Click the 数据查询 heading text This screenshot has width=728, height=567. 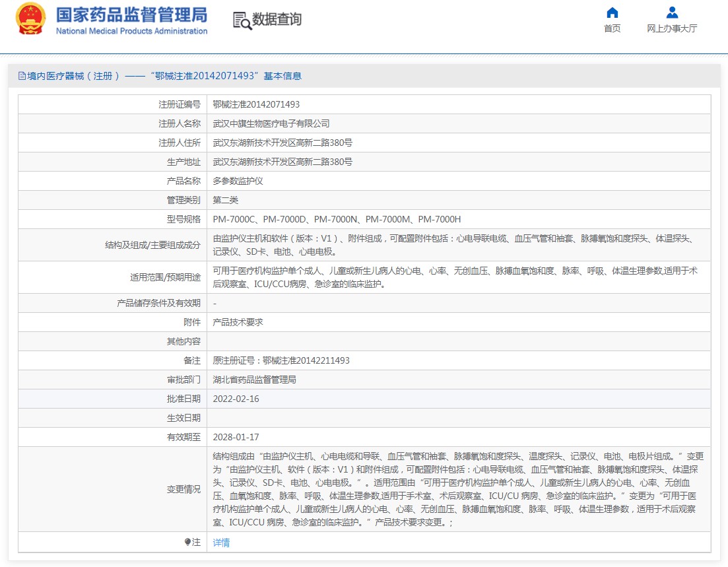pos(277,20)
